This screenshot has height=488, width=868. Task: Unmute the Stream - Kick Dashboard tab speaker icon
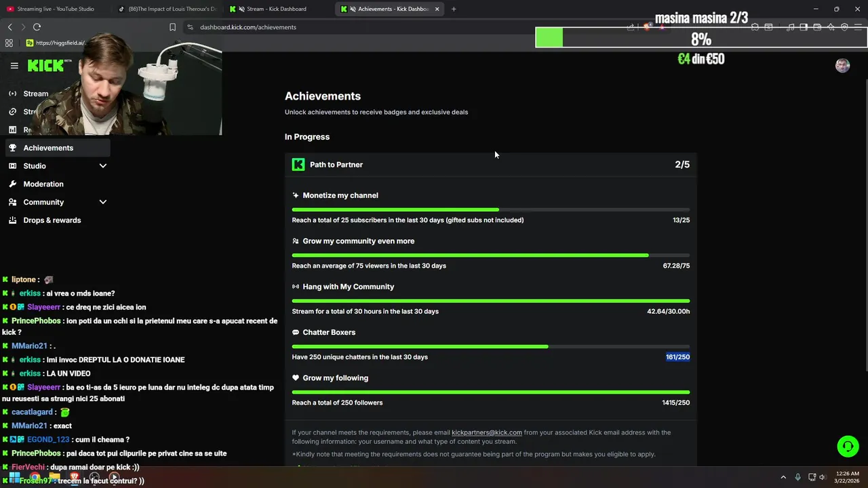click(242, 9)
